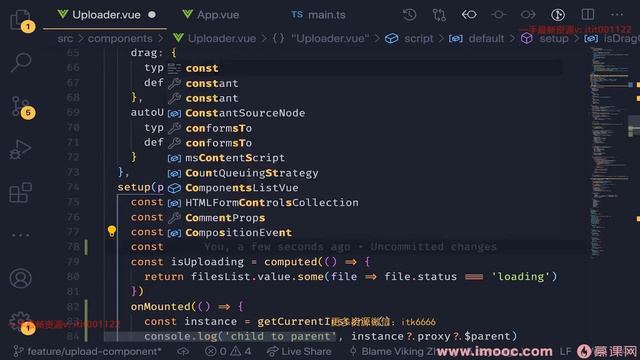Open file timeline history icon

click(409, 15)
